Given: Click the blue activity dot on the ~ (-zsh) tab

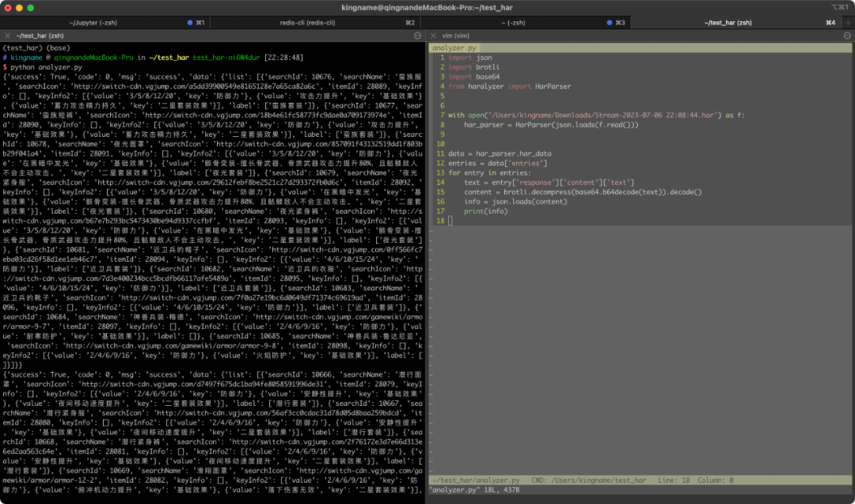Looking at the screenshot, I should click(610, 23).
